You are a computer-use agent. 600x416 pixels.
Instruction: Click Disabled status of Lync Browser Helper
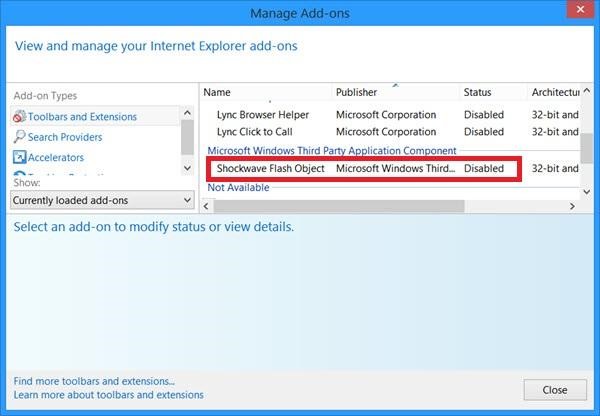pos(484,114)
